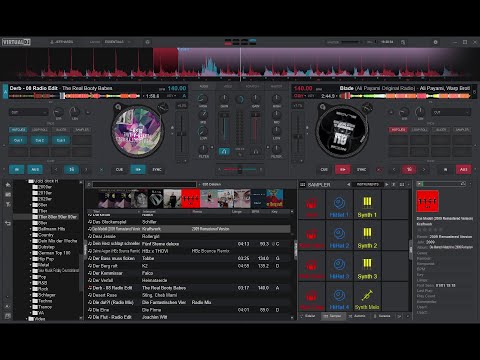
Task: Start playback on the left deck
Action: pyautogui.click(x=138, y=169)
